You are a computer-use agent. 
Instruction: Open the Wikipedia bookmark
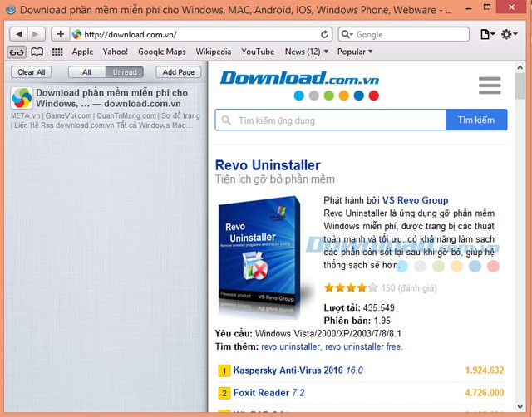[x=214, y=52]
